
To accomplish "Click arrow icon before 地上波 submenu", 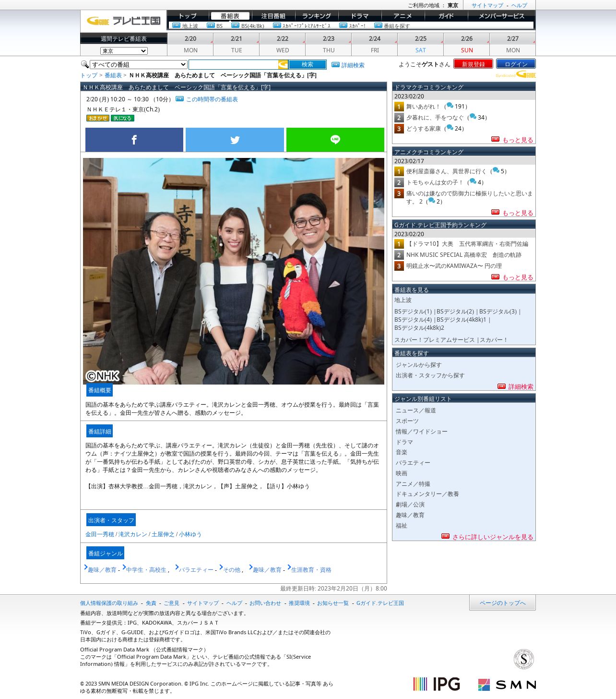I will coord(176,25).
